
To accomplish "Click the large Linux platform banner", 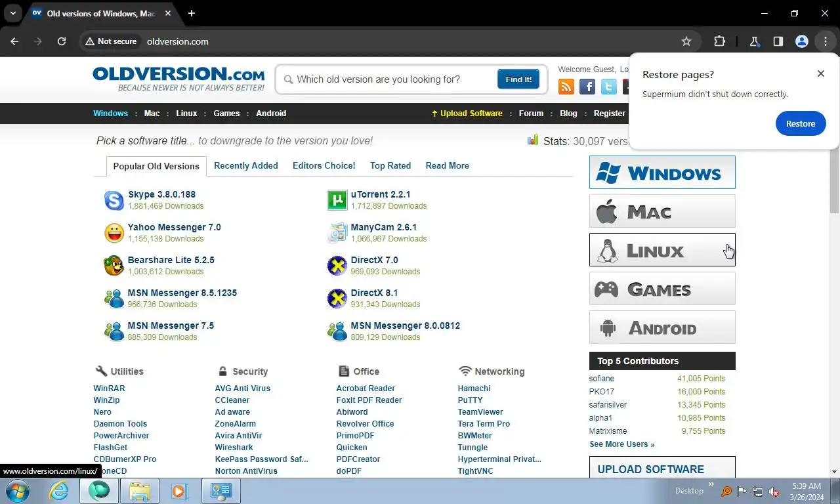I will [x=662, y=250].
